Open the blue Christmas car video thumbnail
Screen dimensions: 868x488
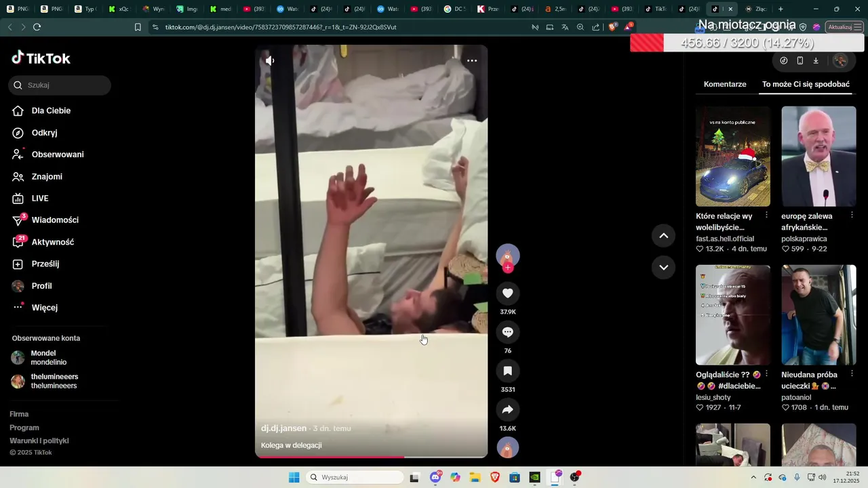tap(733, 157)
